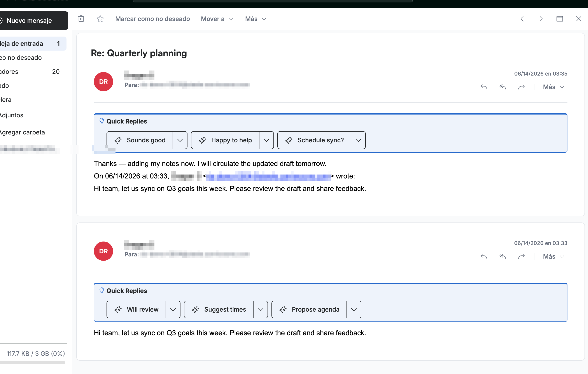
Task: Expand the Happy to help dropdown arrow
Action: [x=266, y=140]
